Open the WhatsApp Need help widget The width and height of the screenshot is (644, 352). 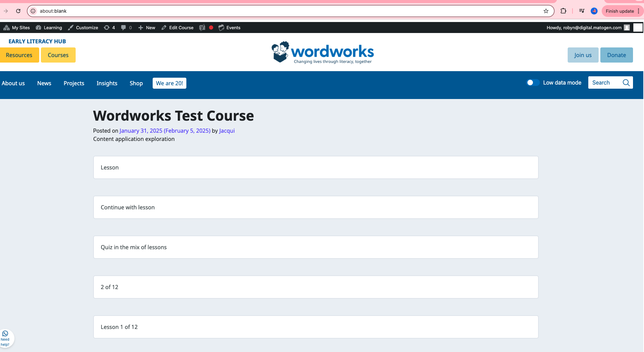pyautogui.click(x=6, y=338)
